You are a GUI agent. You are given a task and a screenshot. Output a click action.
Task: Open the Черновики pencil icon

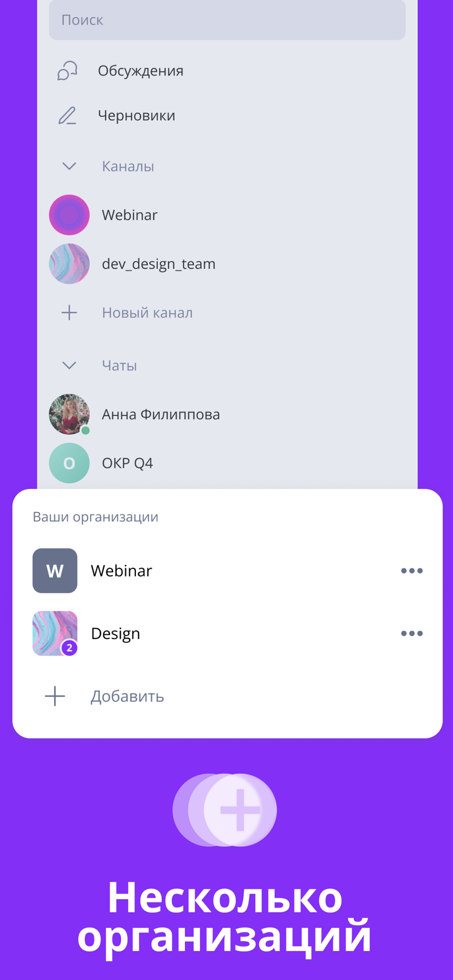click(67, 116)
